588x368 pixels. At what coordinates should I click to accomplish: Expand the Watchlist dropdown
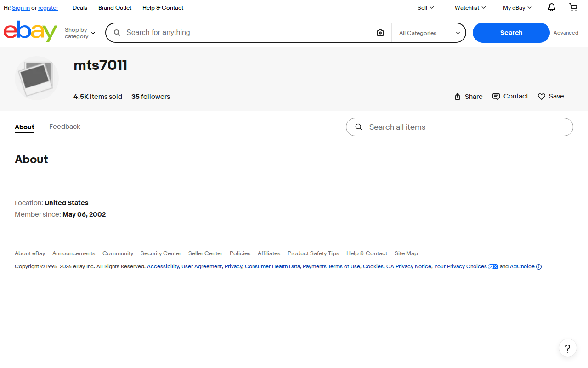tap(470, 7)
